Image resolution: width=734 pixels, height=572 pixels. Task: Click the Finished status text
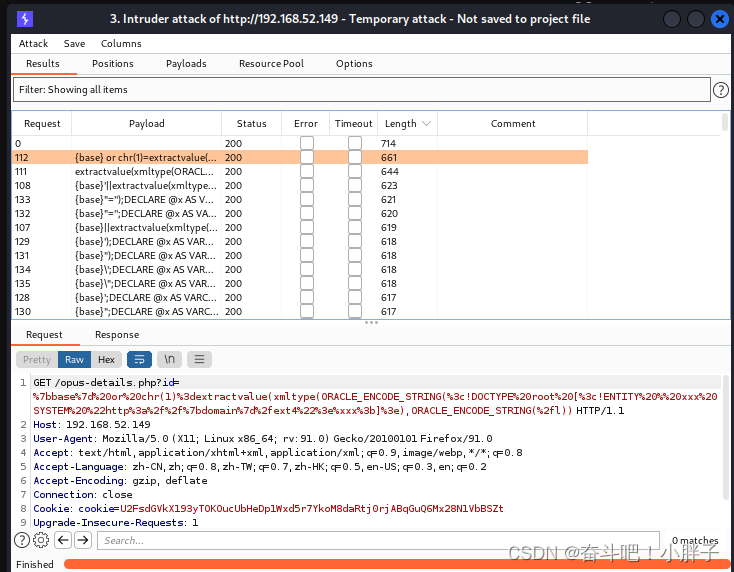pyautogui.click(x=35, y=565)
